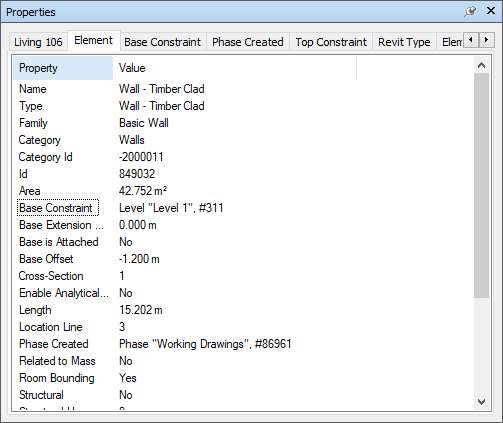Click the Basic Wall value
503x423 pixels.
click(144, 123)
